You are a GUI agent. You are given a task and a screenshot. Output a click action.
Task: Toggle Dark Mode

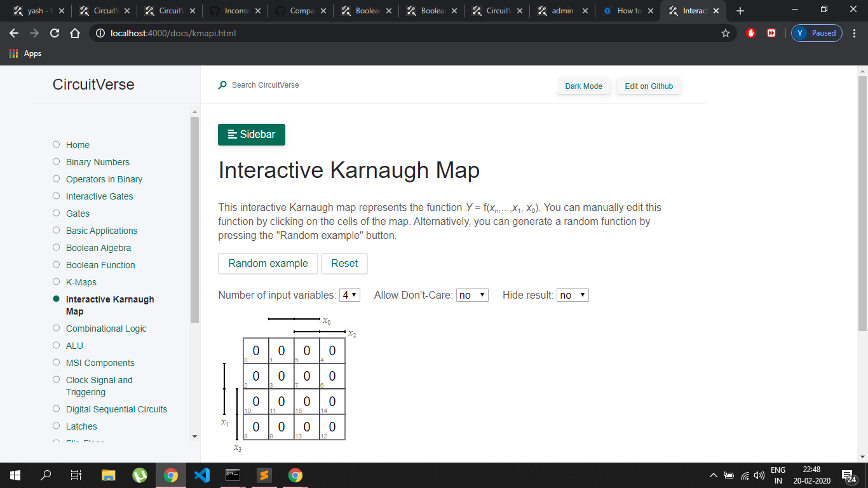point(583,86)
